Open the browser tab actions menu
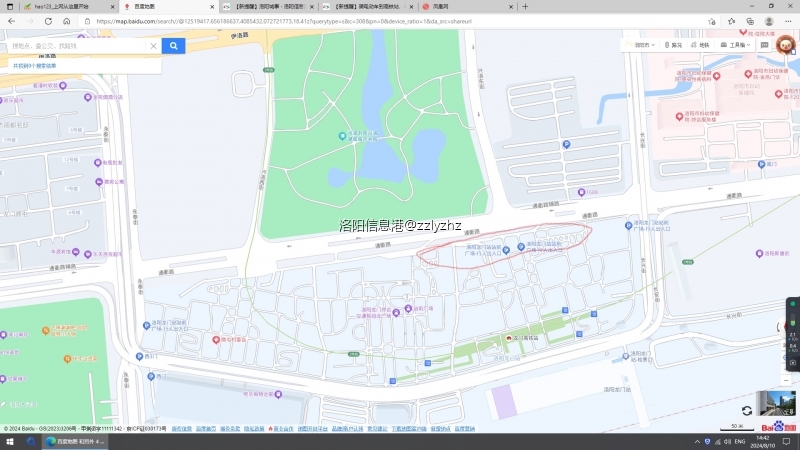Viewport: 800px width, 450px height. tap(10, 7)
